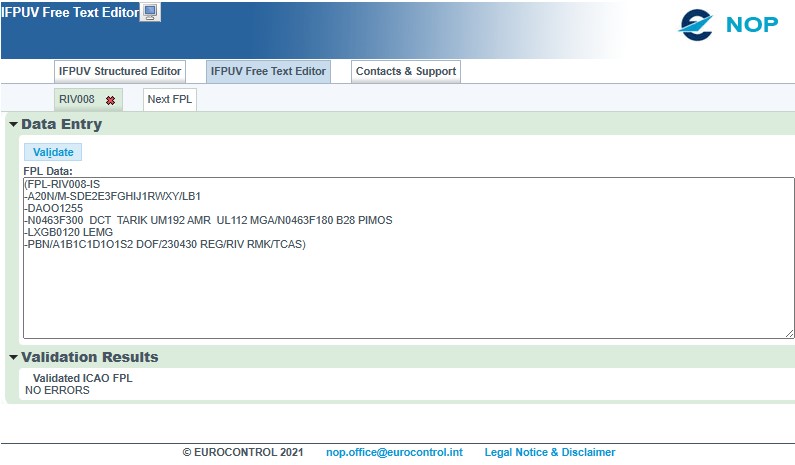Select the IFPUV Free Text Editor tab
The height and width of the screenshot is (465, 795).
click(268, 71)
